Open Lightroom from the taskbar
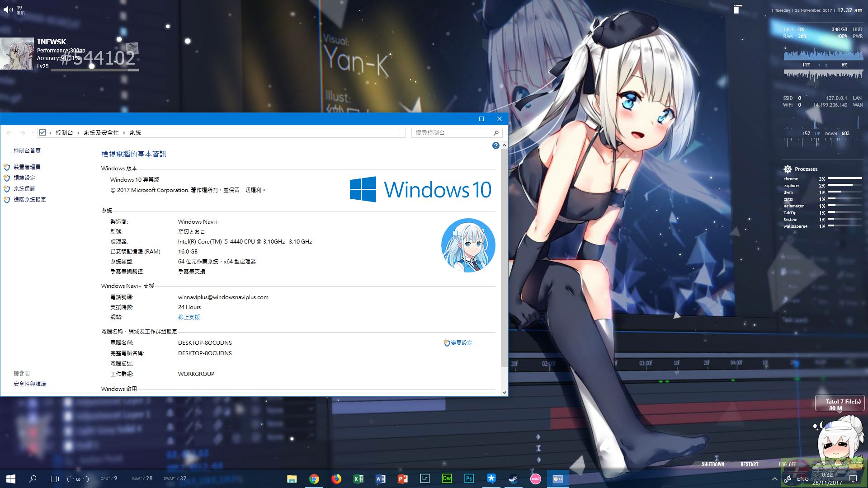The width and height of the screenshot is (868, 488). click(425, 479)
